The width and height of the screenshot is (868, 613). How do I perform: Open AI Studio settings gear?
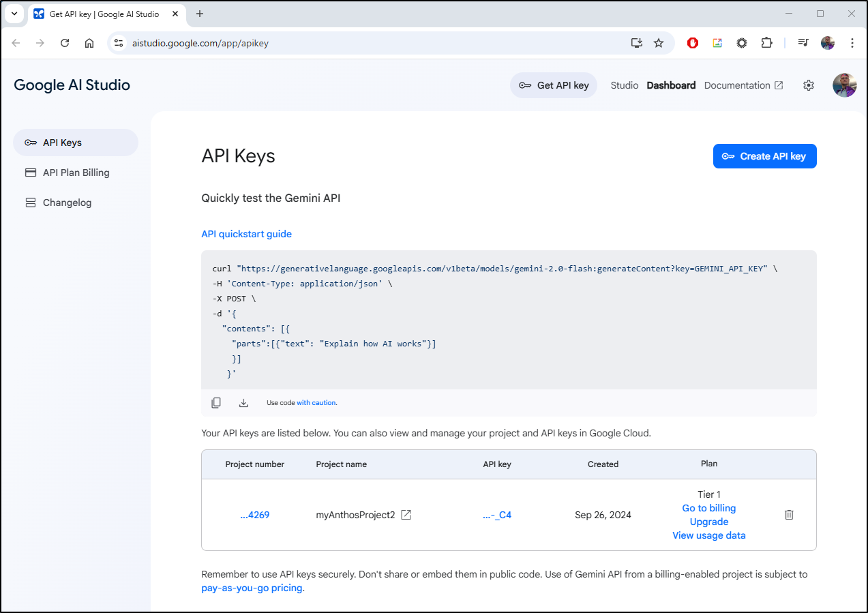click(x=809, y=85)
